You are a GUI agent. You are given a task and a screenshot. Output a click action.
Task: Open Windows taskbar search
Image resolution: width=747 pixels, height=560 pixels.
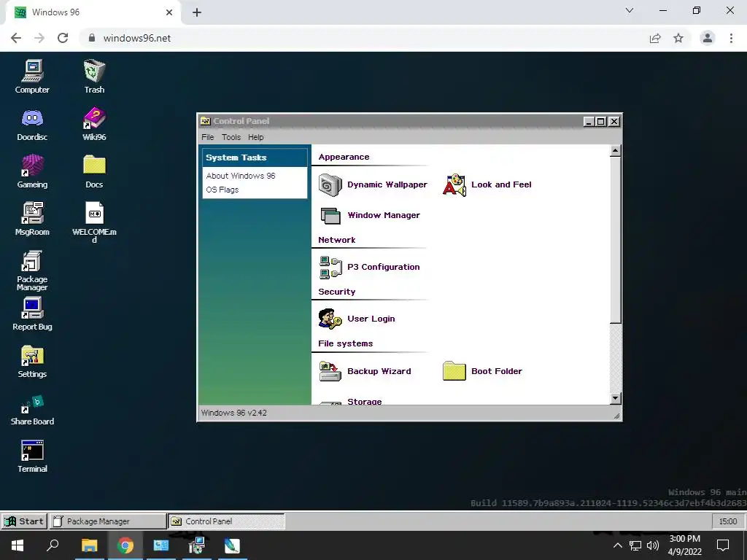[x=53, y=545]
